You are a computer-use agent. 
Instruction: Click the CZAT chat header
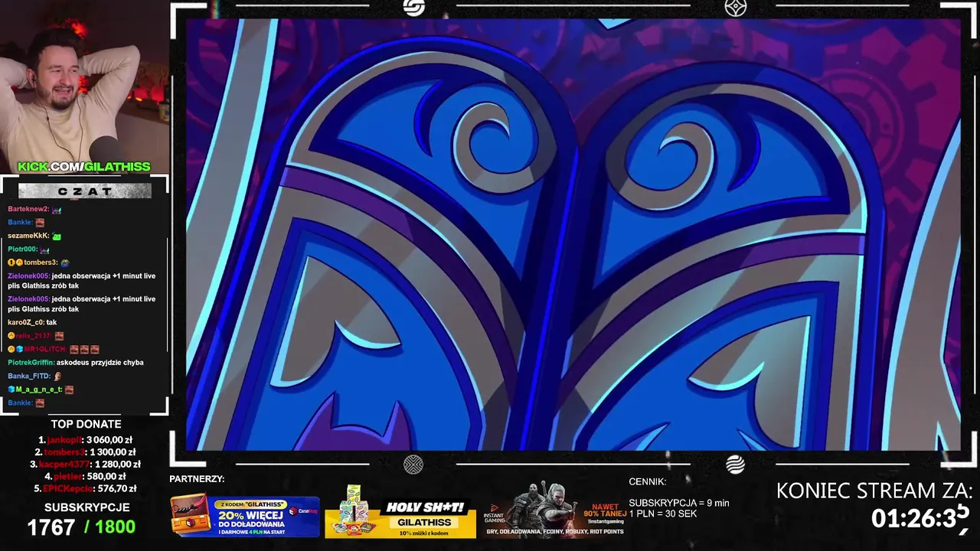pos(84,191)
